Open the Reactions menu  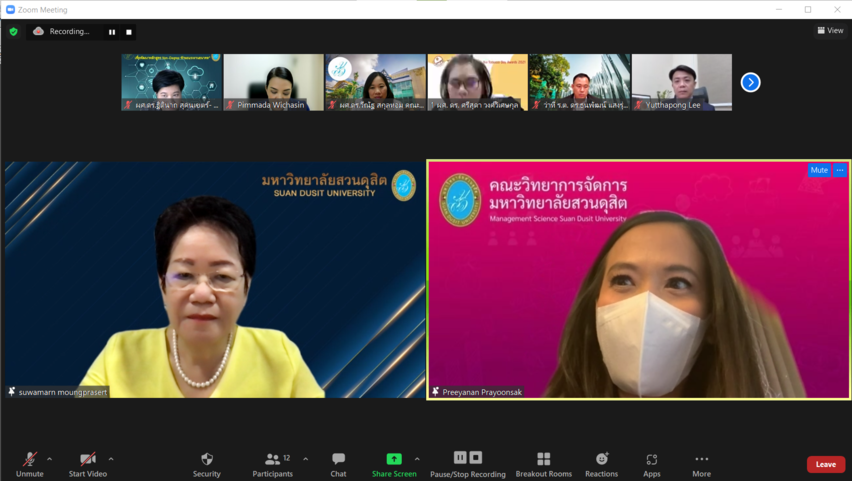[602, 465]
